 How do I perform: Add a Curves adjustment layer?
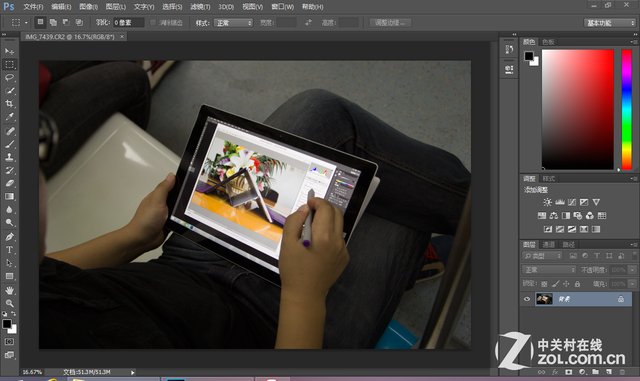[x=572, y=202]
